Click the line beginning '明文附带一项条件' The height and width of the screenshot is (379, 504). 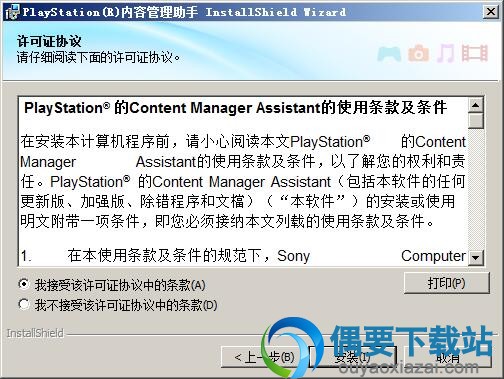[227, 221]
